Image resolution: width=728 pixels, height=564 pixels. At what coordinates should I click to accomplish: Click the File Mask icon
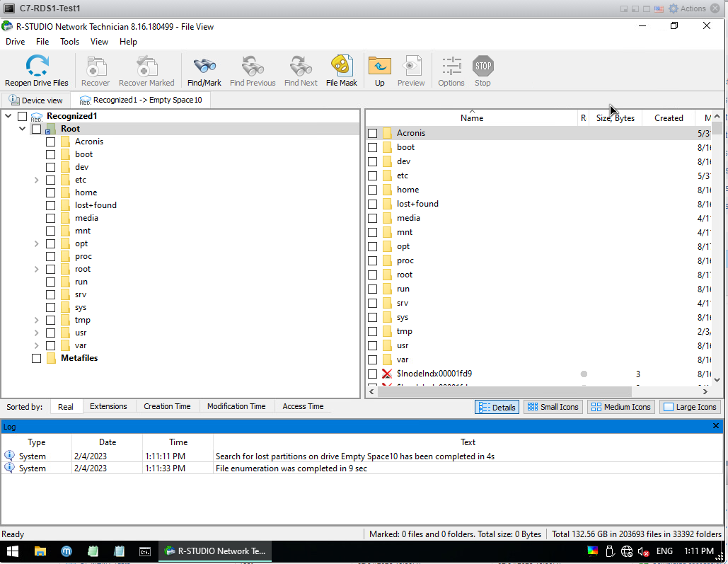click(342, 67)
